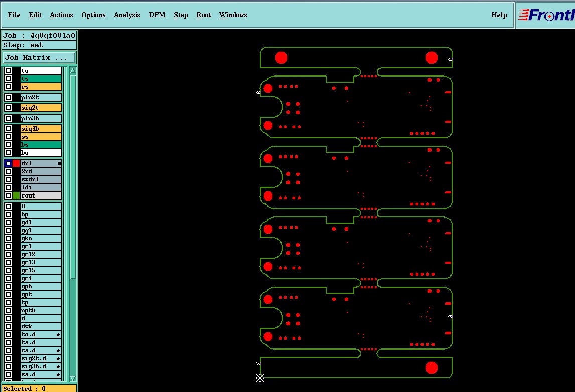Check the box beside the gko layer
Image resolution: width=575 pixels, height=392 pixels.
[x=8, y=238]
